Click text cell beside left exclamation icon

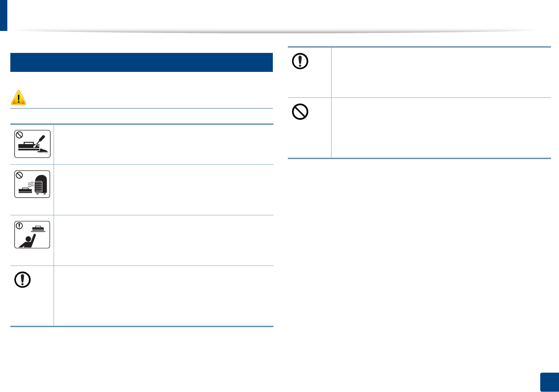pos(163,296)
